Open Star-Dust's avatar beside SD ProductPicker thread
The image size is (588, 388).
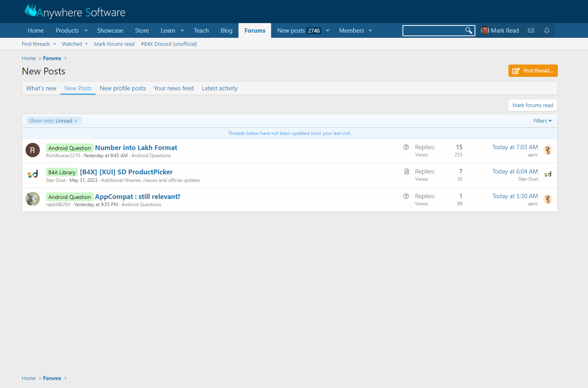coord(33,174)
